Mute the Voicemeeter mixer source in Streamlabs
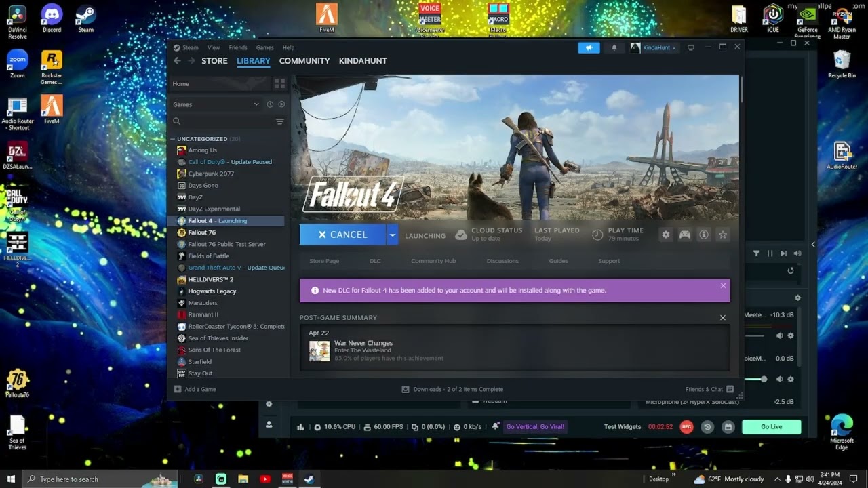 click(779, 335)
